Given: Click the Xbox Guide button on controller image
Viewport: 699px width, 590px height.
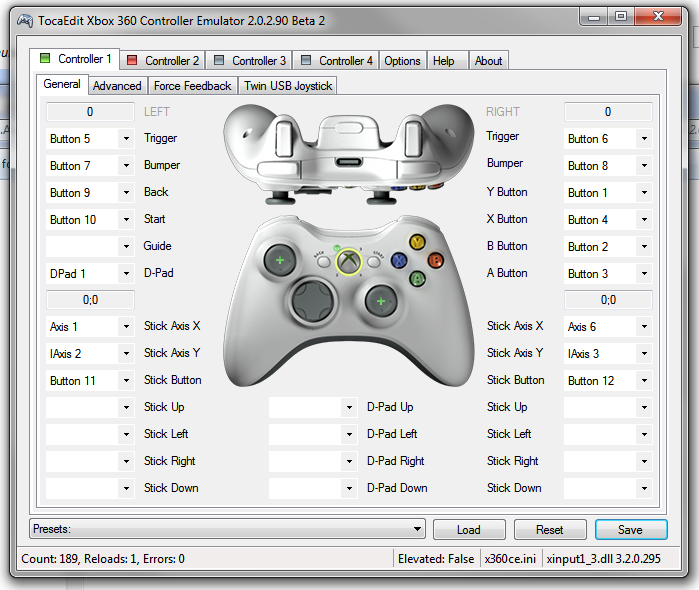Looking at the screenshot, I should tap(349, 261).
